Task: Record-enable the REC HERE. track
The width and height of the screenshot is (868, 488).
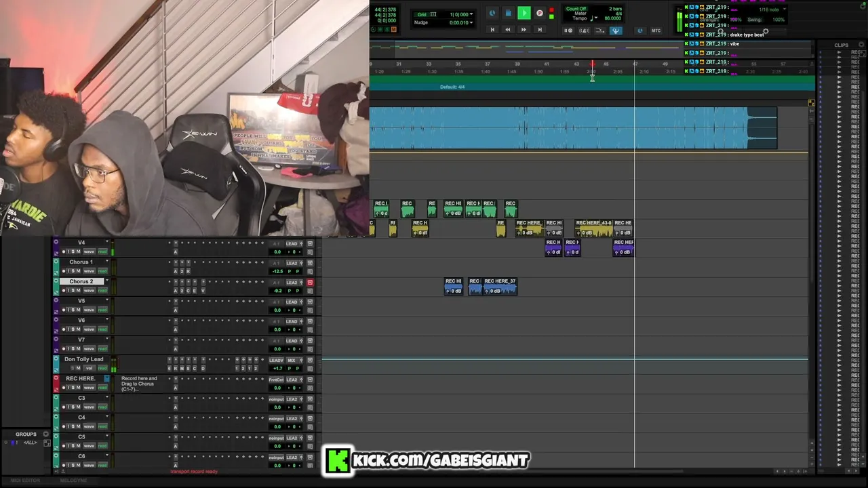Action: pyautogui.click(x=64, y=388)
